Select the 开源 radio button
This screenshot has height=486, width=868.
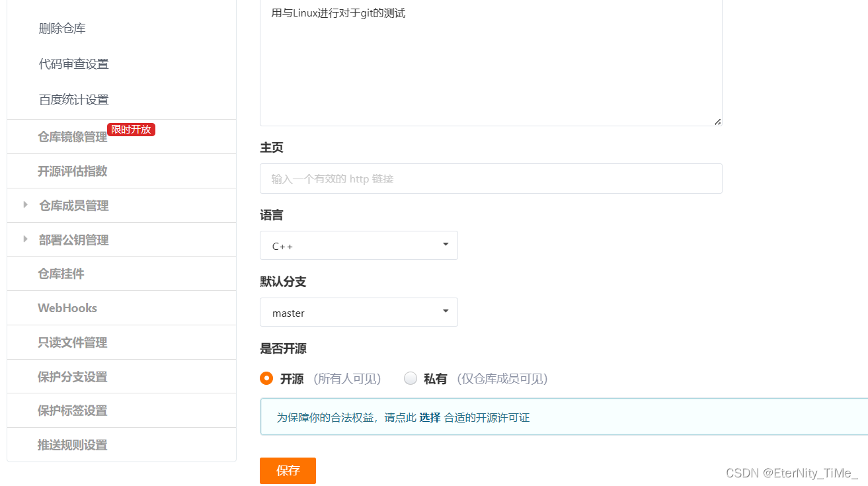(x=266, y=378)
